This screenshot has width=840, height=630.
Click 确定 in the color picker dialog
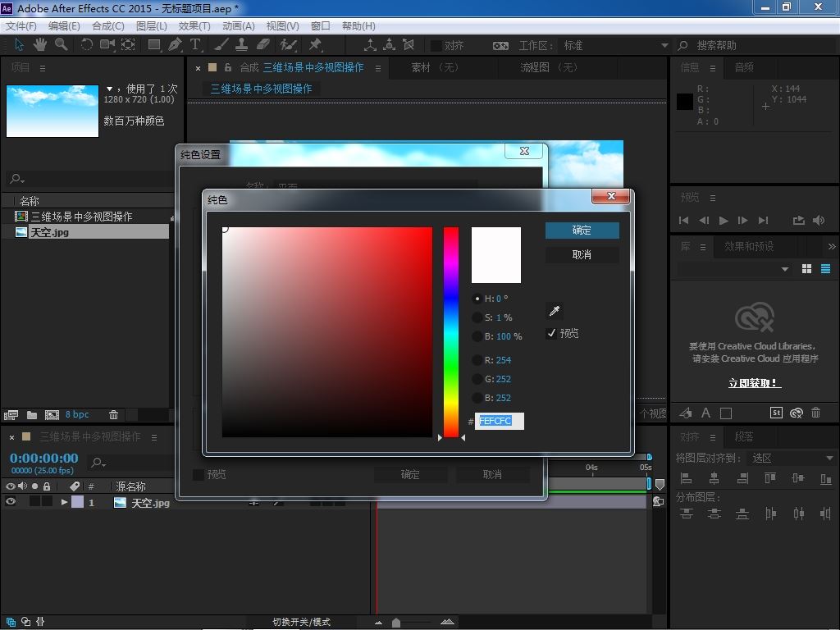[582, 231]
